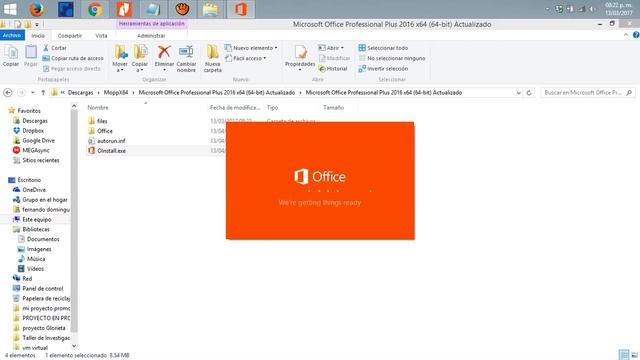Open MEGAsync in the sidebar

click(x=36, y=150)
